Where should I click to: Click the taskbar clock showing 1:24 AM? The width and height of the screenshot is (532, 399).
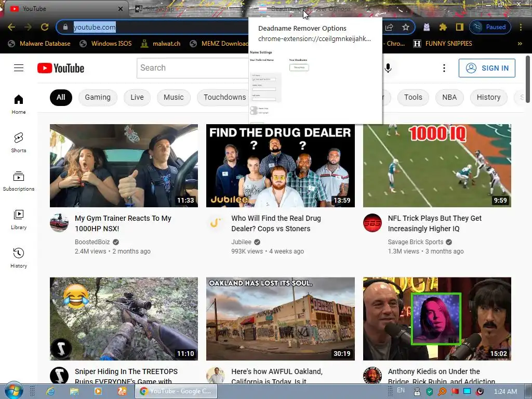coord(505,392)
